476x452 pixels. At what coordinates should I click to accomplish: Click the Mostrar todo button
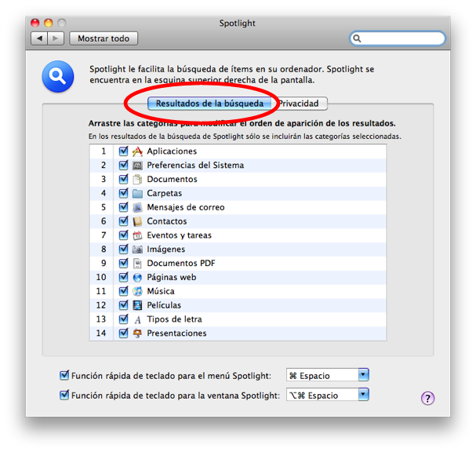pyautogui.click(x=104, y=38)
